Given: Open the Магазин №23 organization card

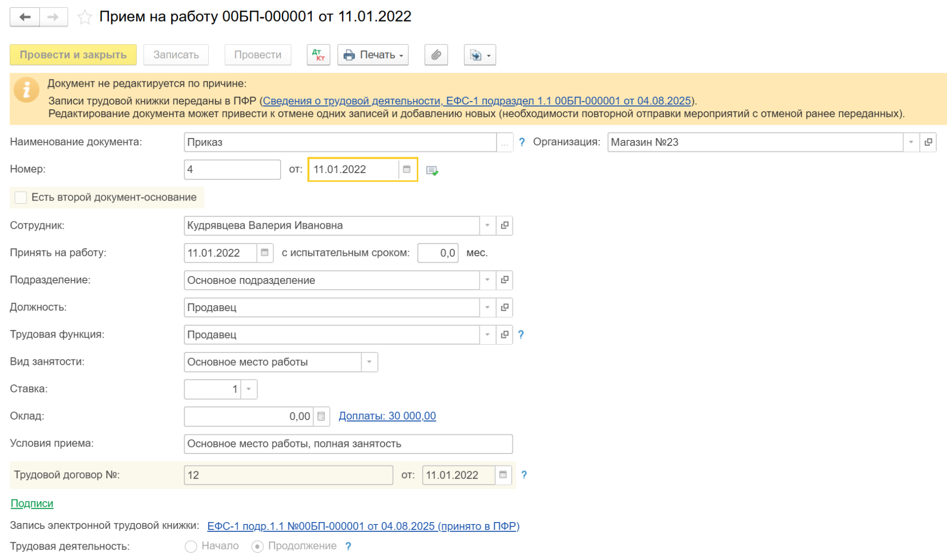Looking at the screenshot, I should point(928,142).
